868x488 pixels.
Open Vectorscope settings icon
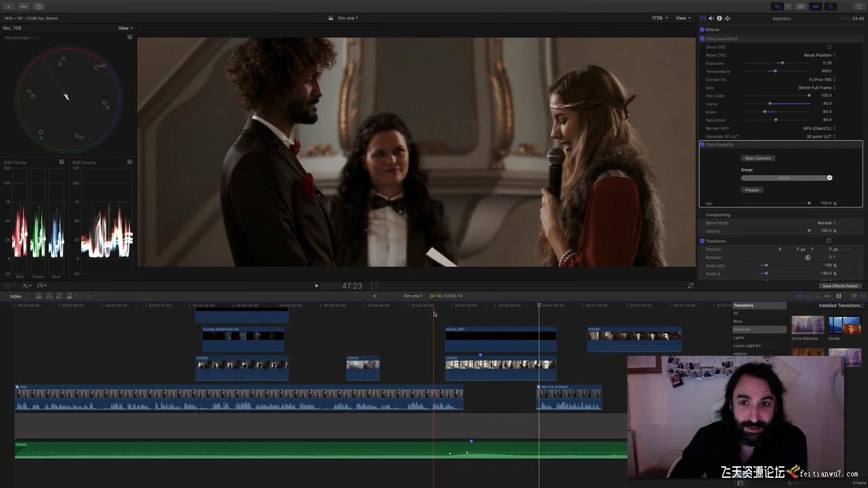130,37
